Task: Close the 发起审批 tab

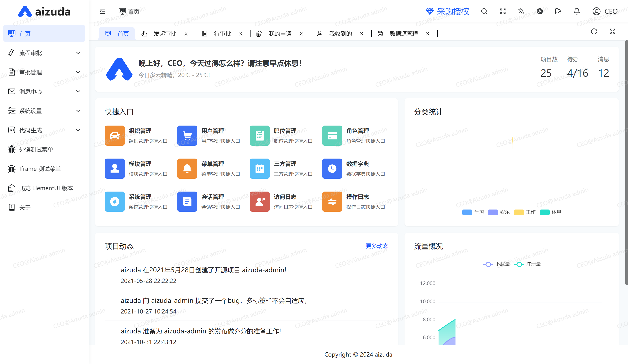Action: [x=186, y=34]
